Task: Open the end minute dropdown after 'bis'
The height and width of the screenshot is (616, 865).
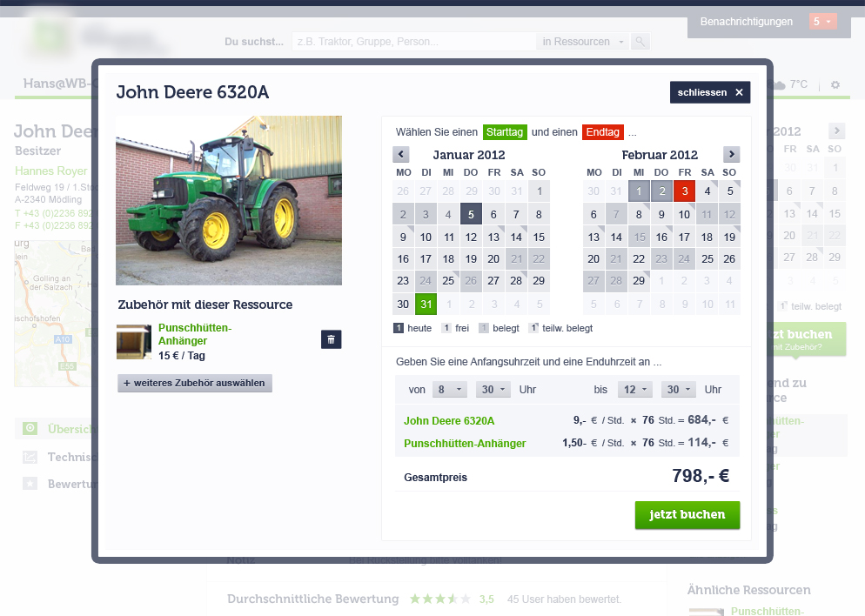Action: pos(679,389)
